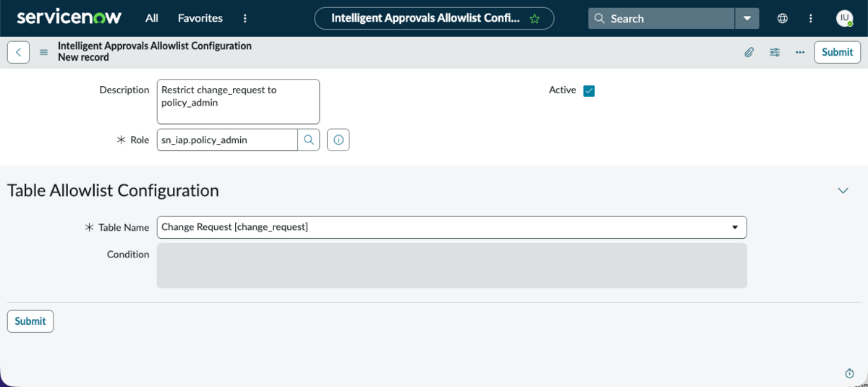Click the Role reference input field
868x387 pixels.
pyautogui.click(x=227, y=140)
